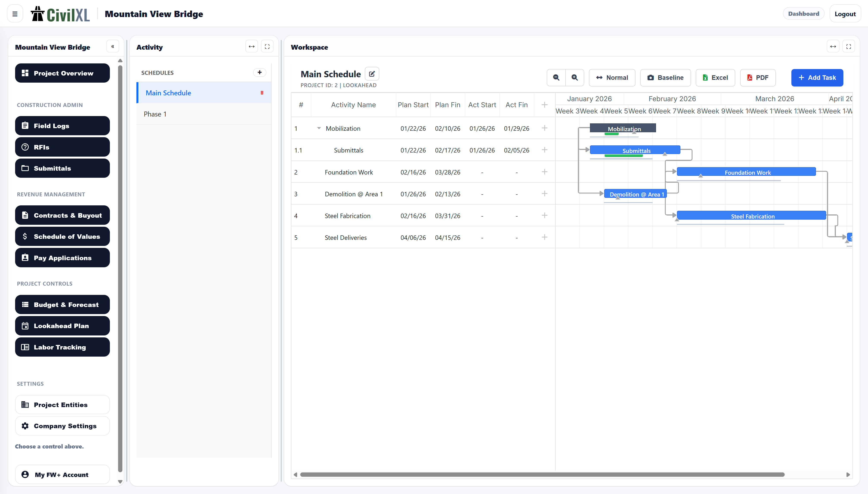
Task: Click the Add Task button
Action: [x=817, y=78]
